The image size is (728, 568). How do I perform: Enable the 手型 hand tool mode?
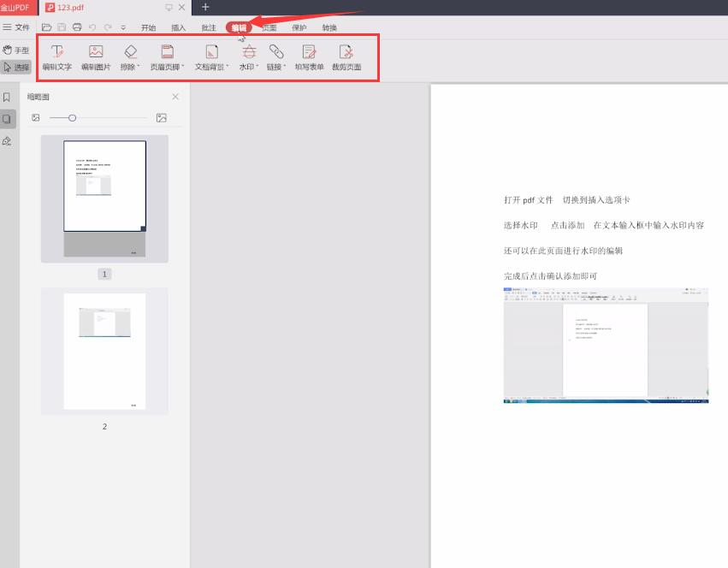[x=15, y=50]
